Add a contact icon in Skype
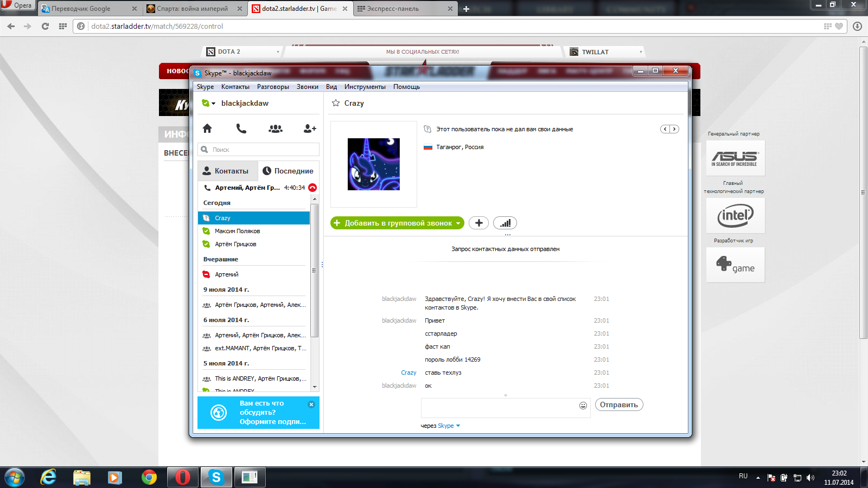This screenshot has height=488, width=868. tap(310, 129)
